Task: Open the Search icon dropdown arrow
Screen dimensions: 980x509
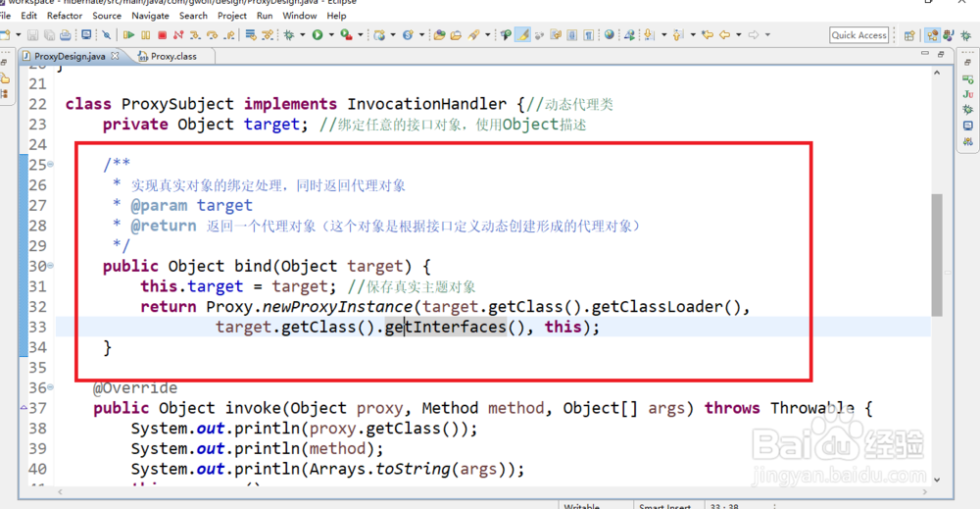Action: [x=487, y=35]
